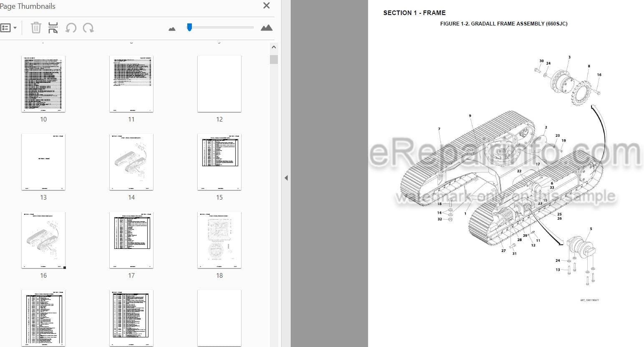Select the thumbnail below page 16
The height and width of the screenshot is (347, 644).
(43, 318)
